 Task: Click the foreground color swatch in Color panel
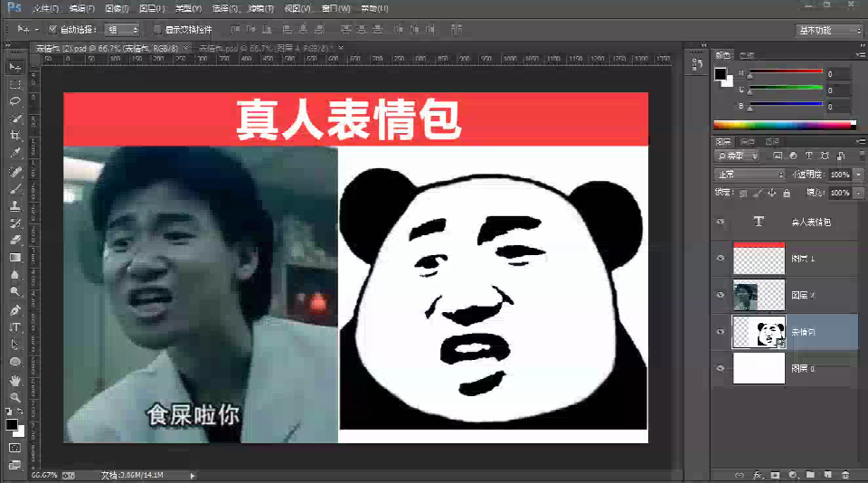[x=721, y=74]
